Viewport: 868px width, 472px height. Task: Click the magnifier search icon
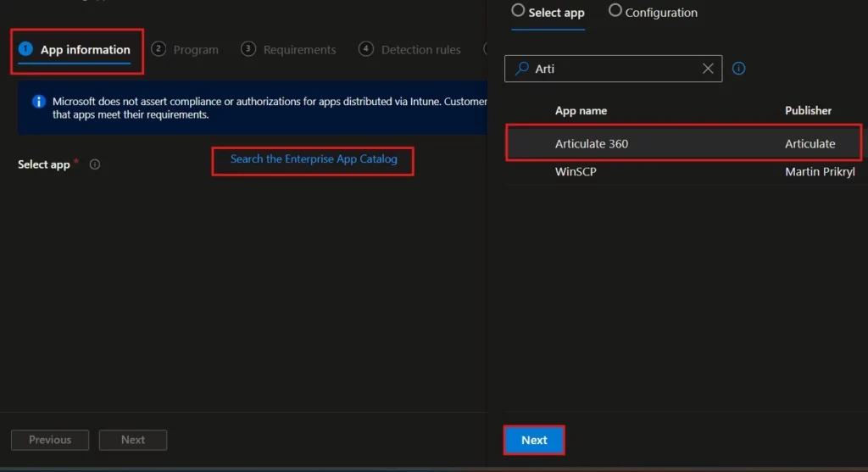coord(521,69)
